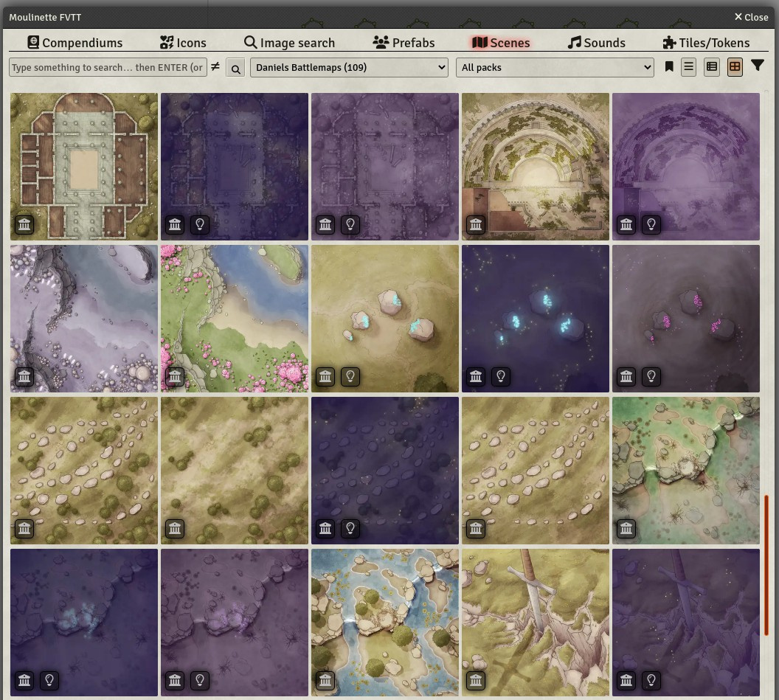This screenshot has height=700, width=779.
Task: Click museum icon on daytime amphitheater map
Action: point(476,224)
